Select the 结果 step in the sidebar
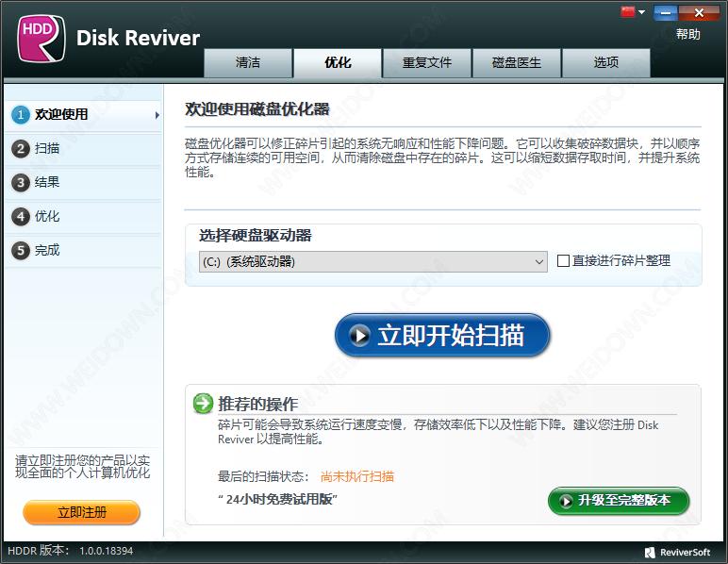728x564 pixels. click(x=83, y=182)
